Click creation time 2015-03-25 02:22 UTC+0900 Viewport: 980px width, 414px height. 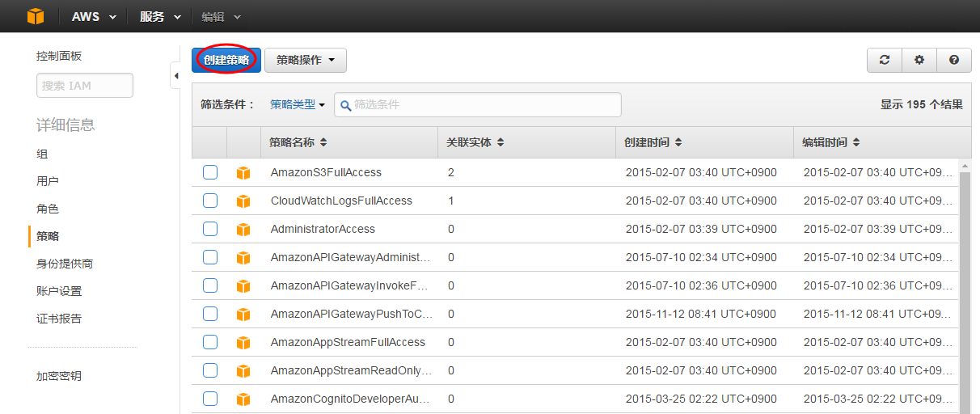coord(701,399)
